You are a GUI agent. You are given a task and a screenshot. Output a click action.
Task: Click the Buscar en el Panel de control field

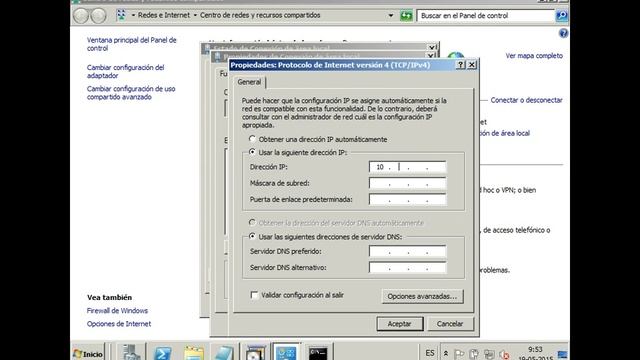coord(486,16)
